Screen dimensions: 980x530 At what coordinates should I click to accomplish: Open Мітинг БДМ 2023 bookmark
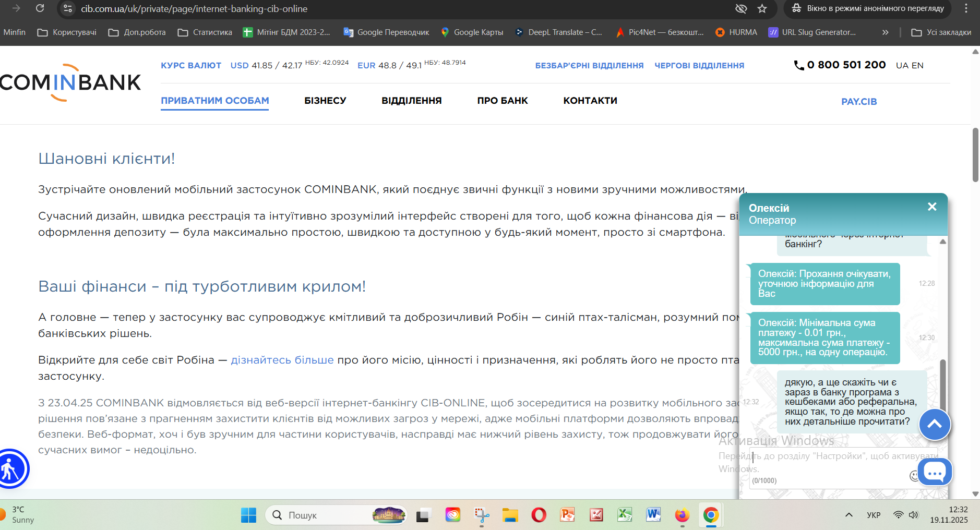click(x=286, y=32)
